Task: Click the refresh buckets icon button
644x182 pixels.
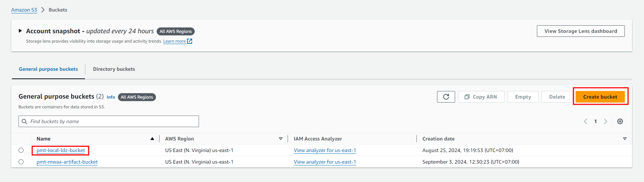Action: 446,97
